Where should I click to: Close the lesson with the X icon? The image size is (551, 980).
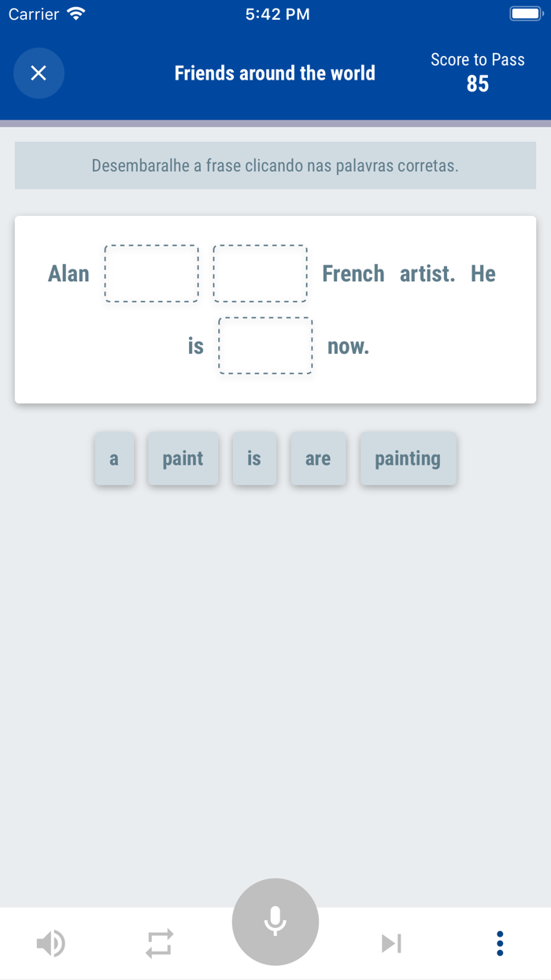[39, 73]
